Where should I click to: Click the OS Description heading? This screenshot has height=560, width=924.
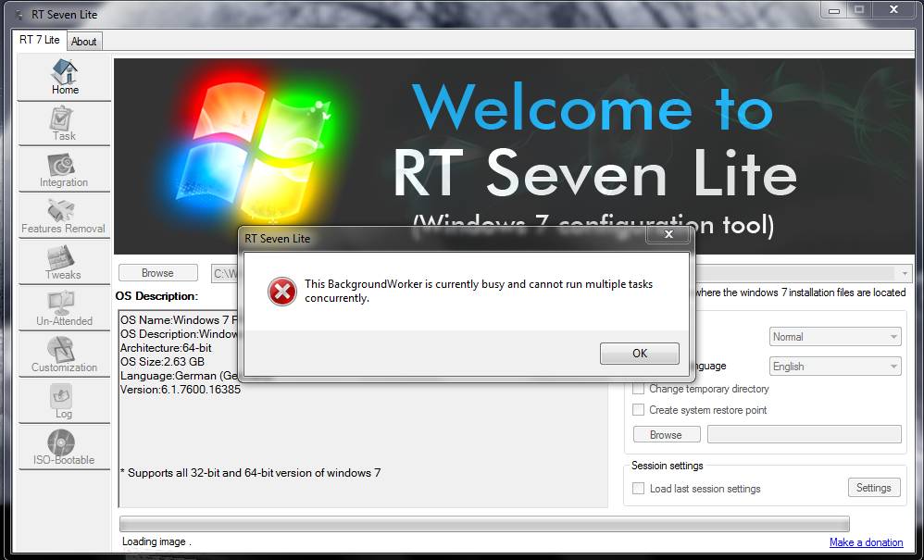tap(156, 296)
